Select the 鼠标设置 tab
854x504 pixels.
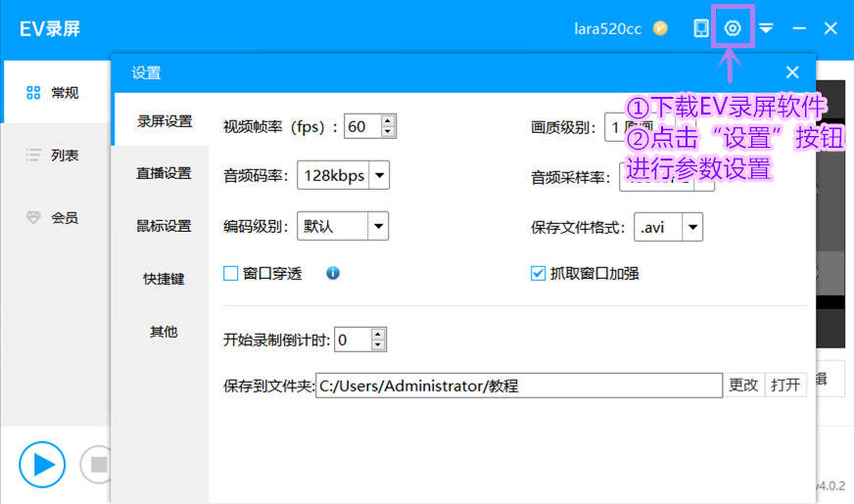pos(164,226)
